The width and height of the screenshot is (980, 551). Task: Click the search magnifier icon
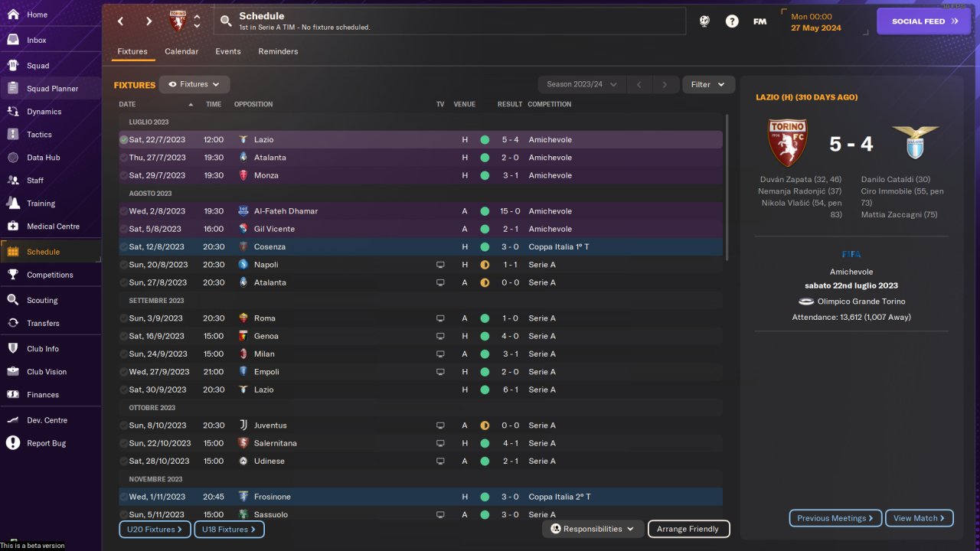click(226, 21)
